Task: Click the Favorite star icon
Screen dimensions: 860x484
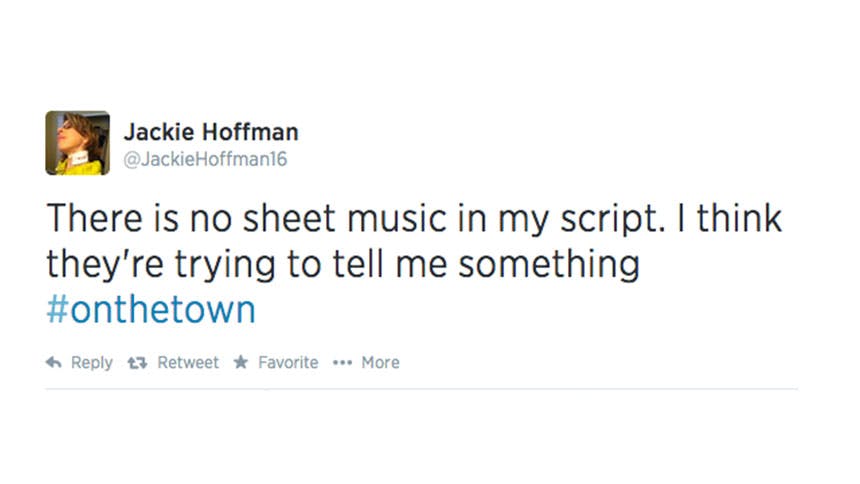Action: pyautogui.click(x=240, y=363)
